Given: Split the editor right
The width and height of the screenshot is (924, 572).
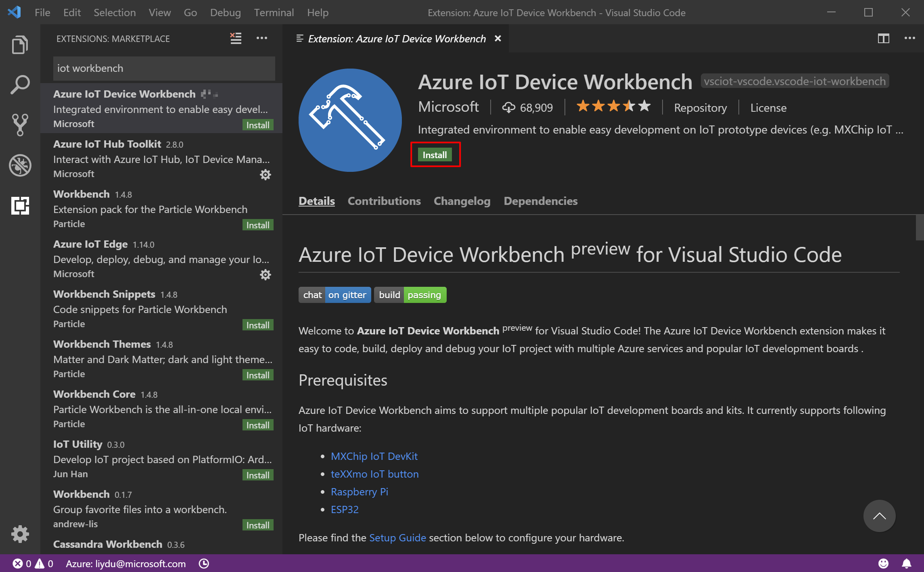Looking at the screenshot, I should click(883, 38).
